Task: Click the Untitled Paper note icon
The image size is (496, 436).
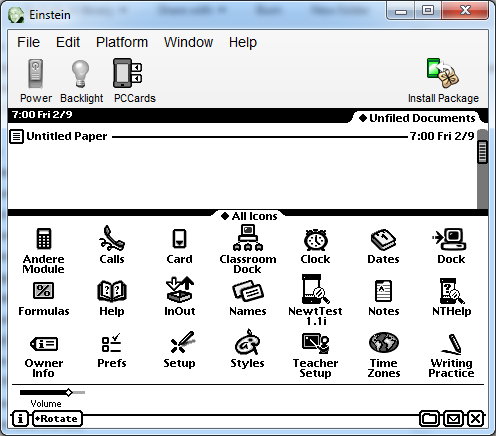Action: tap(16, 137)
